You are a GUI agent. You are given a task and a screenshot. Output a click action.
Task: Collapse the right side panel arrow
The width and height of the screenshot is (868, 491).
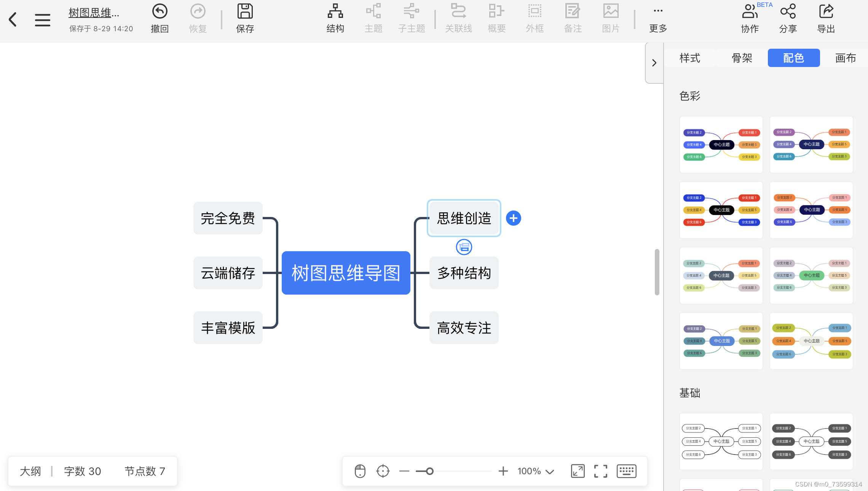tap(654, 63)
